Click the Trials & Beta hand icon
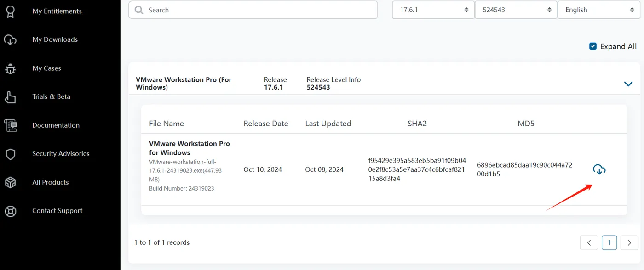Screen dimensions: 644x270 (x=10, y=97)
